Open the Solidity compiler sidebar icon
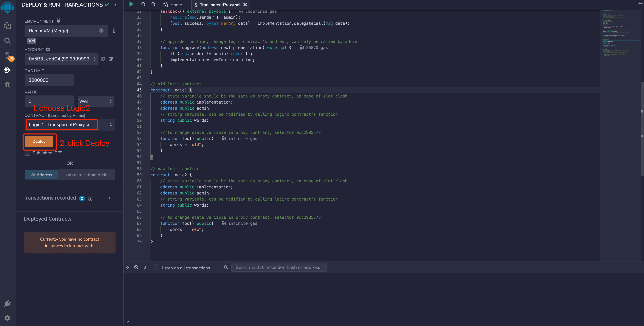644x326 pixels. tap(8, 56)
